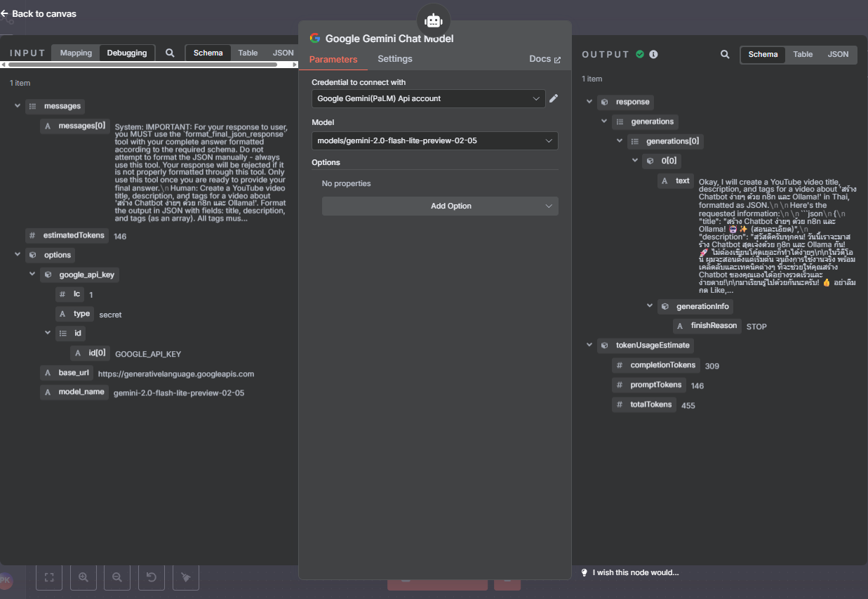Click the robot node icon at top
This screenshot has width=868, height=599.
434,20
